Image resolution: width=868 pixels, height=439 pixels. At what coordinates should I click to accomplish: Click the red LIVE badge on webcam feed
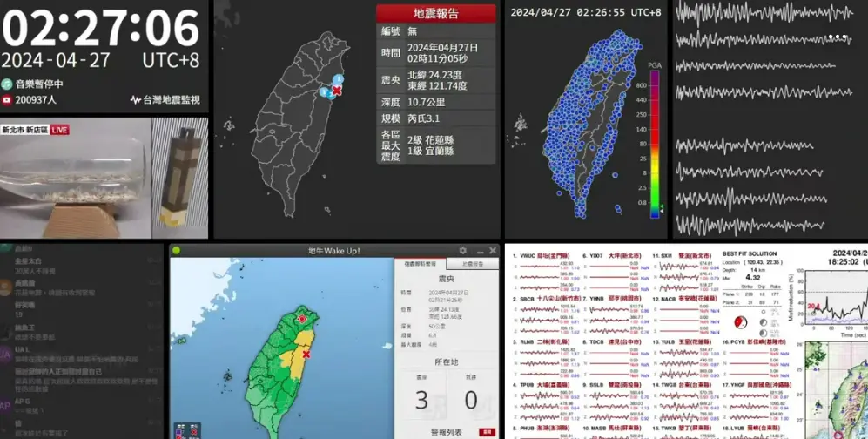tap(60, 130)
